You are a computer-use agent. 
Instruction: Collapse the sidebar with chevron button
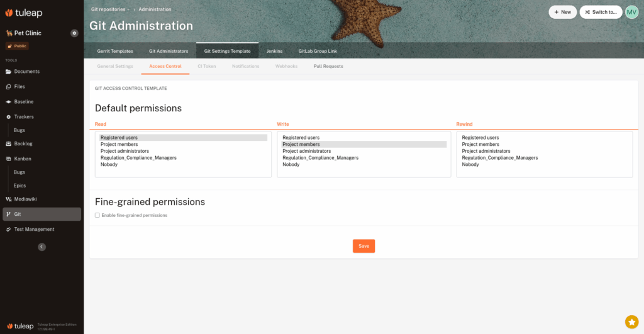(42, 247)
